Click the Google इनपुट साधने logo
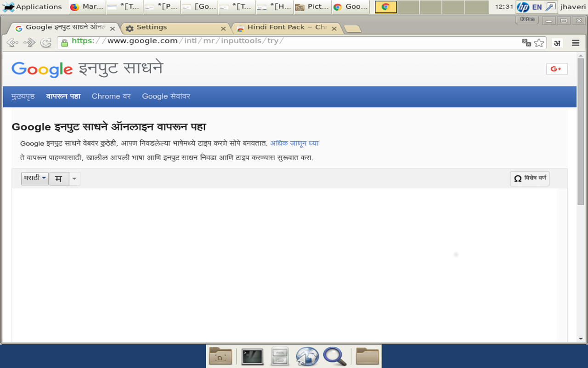This screenshot has height=368, width=588. 87,69
